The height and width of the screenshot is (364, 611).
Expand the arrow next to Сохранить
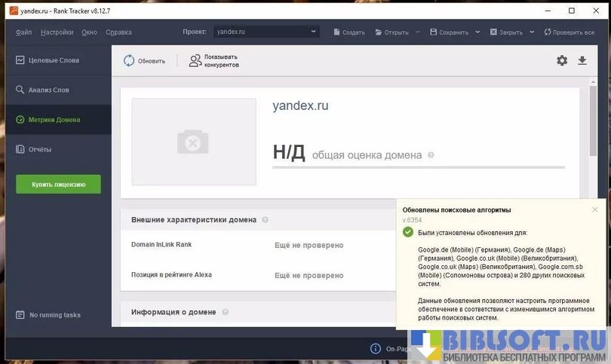[477, 32]
